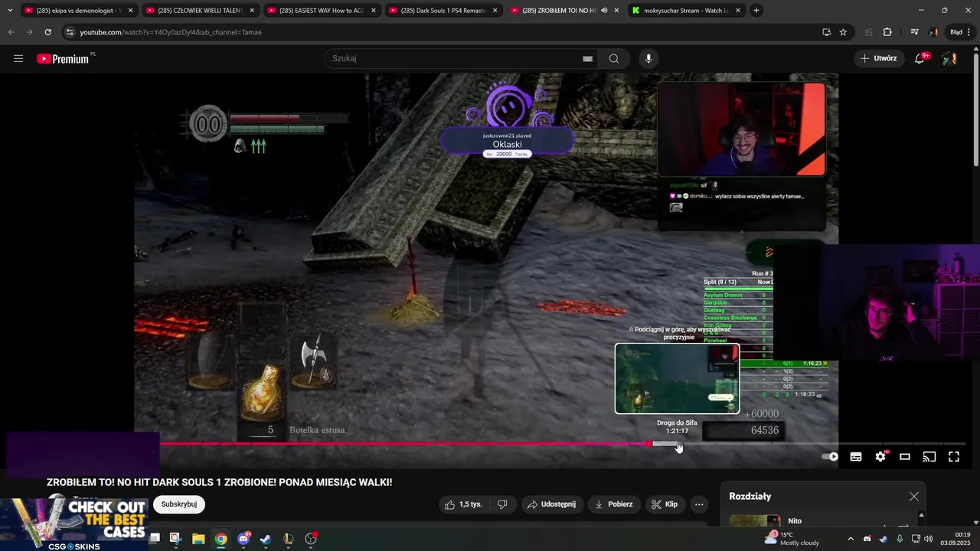Dislike the video
The height and width of the screenshot is (551, 980).
coord(502,504)
